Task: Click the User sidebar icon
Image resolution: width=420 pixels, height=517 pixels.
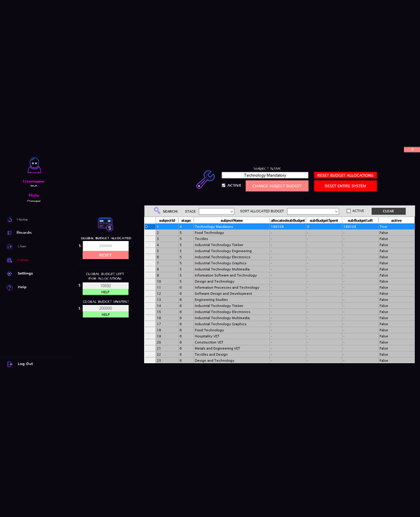Action: (x=10, y=246)
